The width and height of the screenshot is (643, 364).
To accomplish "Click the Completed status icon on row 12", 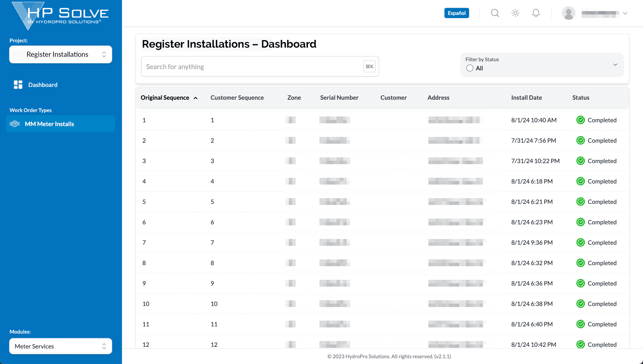I will pyautogui.click(x=580, y=344).
